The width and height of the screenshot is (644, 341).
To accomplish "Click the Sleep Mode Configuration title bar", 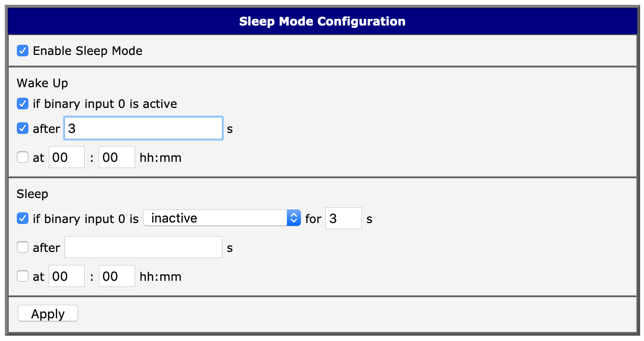I will (x=322, y=22).
